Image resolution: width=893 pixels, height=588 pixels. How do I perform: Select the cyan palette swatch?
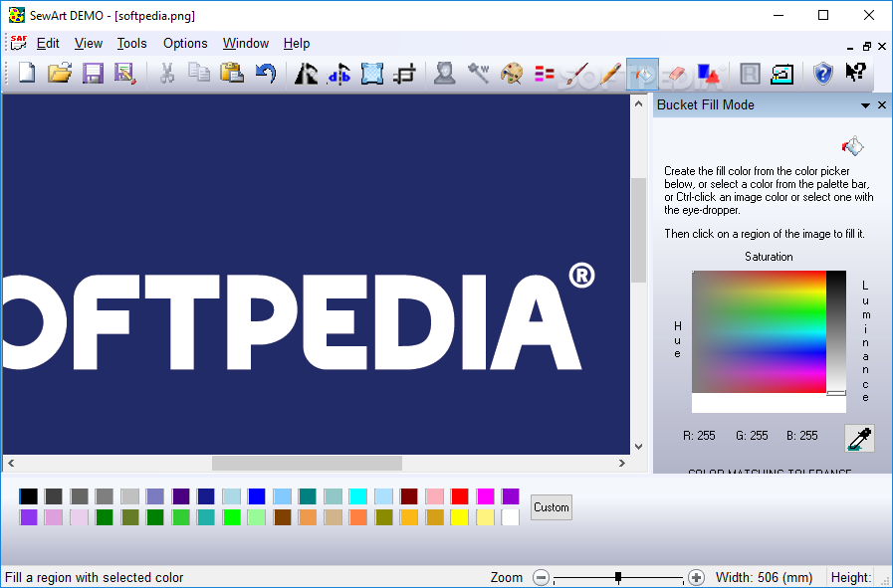tap(358, 496)
